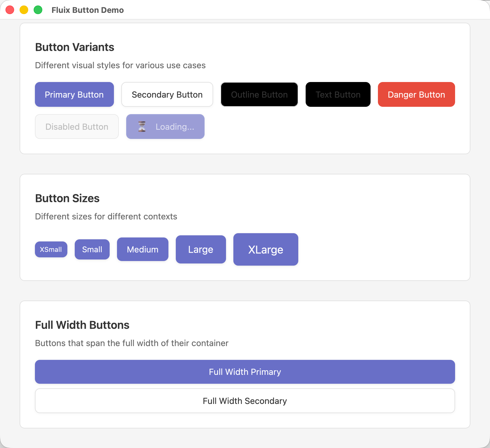Image resolution: width=490 pixels, height=448 pixels.
Task: Click the Large size button
Action: point(201,249)
